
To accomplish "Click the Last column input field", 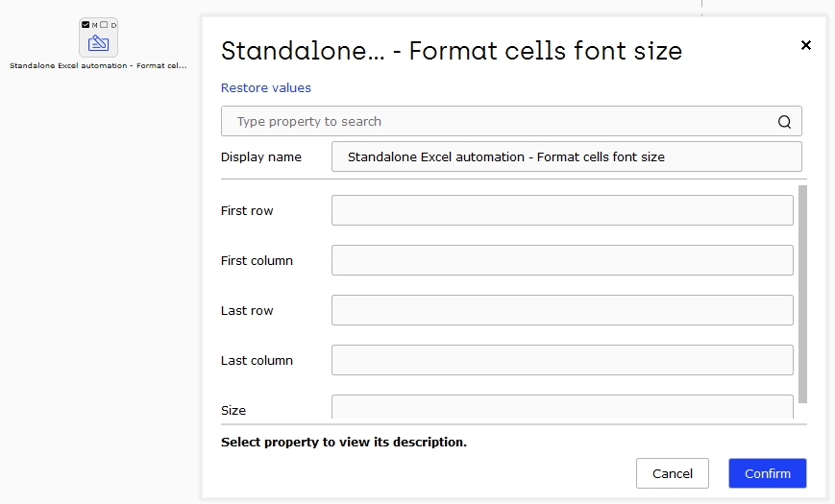I will [x=562, y=360].
